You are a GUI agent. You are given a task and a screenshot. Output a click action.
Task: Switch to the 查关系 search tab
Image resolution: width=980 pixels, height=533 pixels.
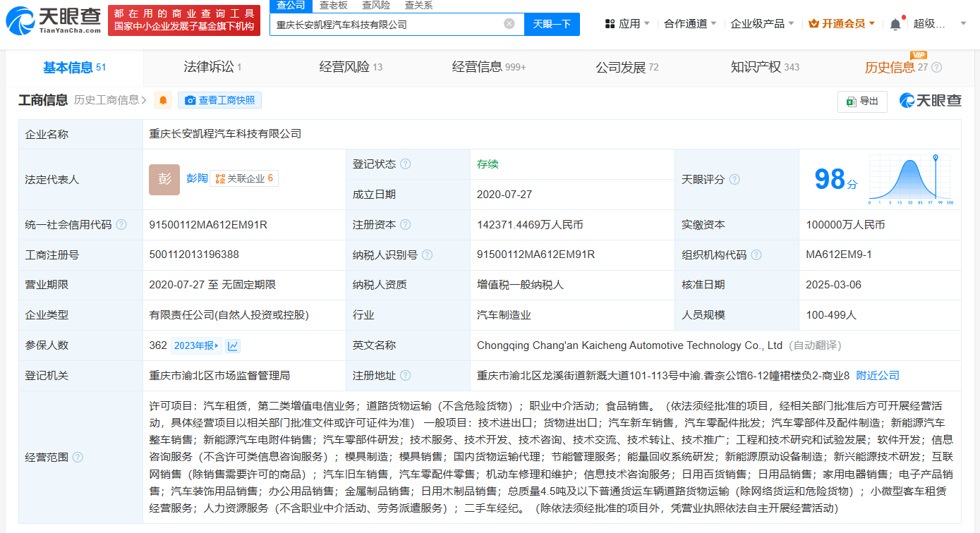pos(418,6)
